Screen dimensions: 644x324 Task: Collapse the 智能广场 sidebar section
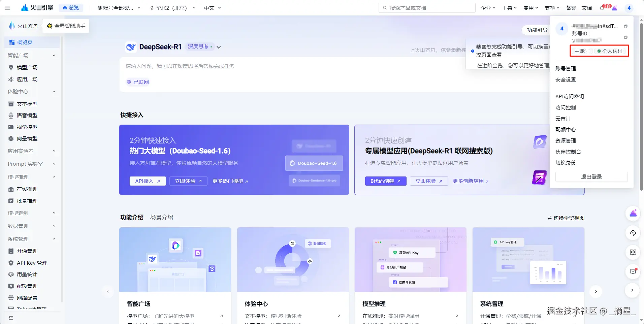54,55
